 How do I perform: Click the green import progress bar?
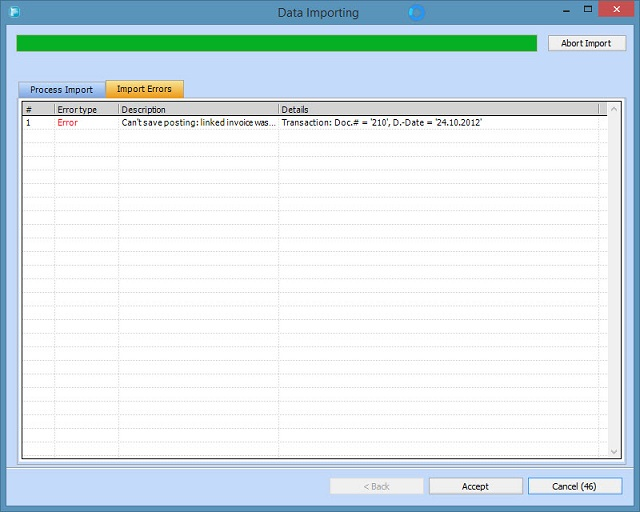(x=277, y=43)
